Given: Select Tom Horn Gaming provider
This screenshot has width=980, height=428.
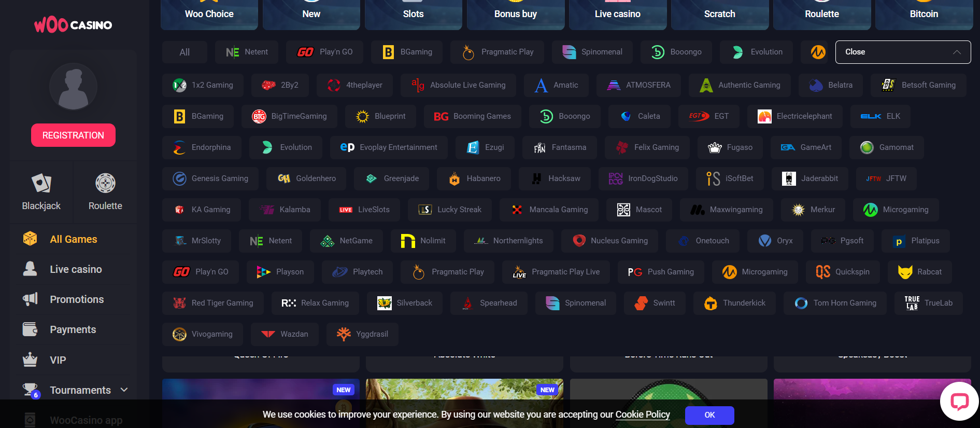Looking at the screenshot, I should (x=835, y=303).
